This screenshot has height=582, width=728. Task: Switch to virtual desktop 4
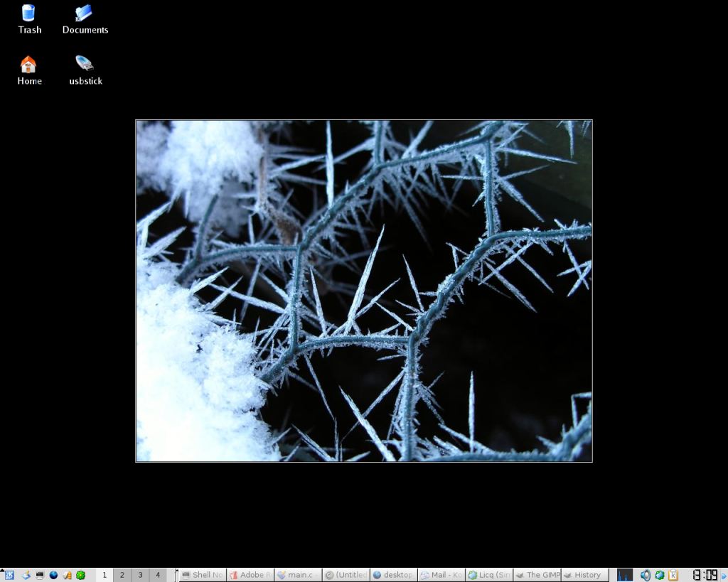coord(158,575)
